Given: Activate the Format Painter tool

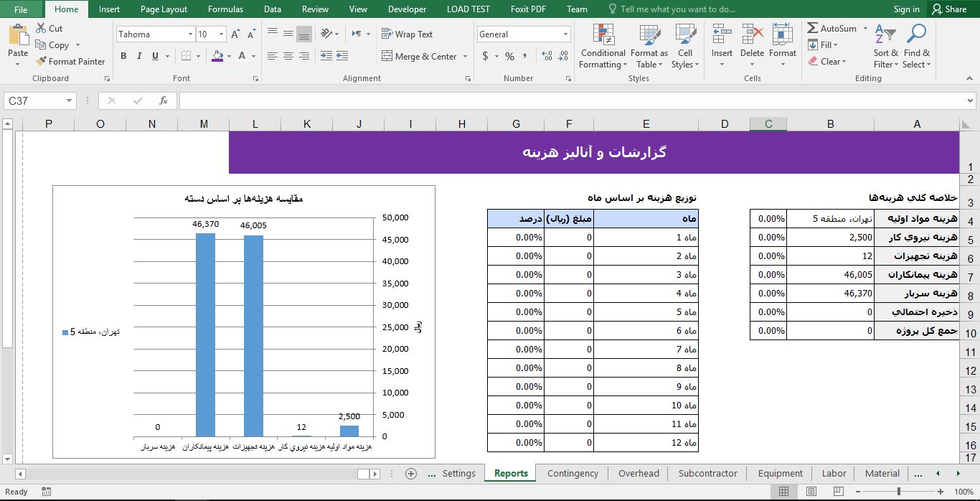Looking at the screenshot, I should coord(70,61).
